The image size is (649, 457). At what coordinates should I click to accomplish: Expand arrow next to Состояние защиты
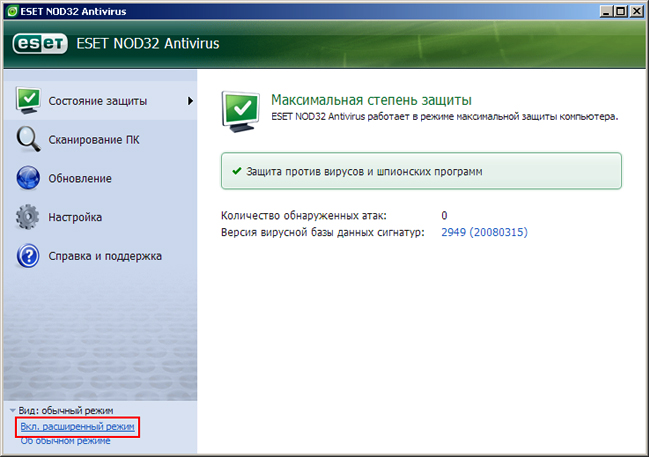pyautogui.click(x=190, y=101)
